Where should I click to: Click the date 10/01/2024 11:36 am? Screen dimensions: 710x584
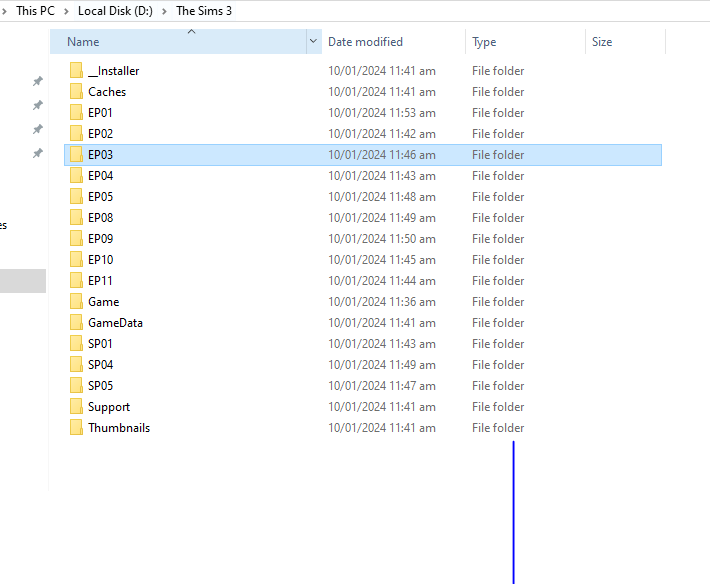coord(382,302)
